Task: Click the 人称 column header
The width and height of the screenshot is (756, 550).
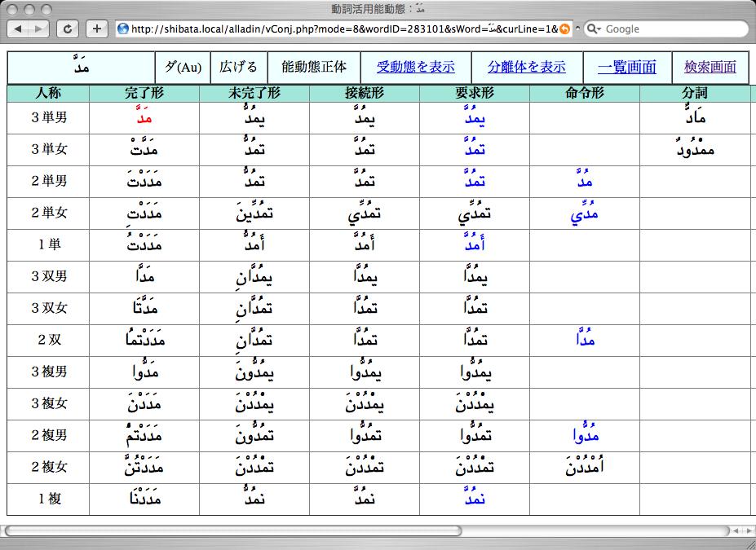Action: 48,93
